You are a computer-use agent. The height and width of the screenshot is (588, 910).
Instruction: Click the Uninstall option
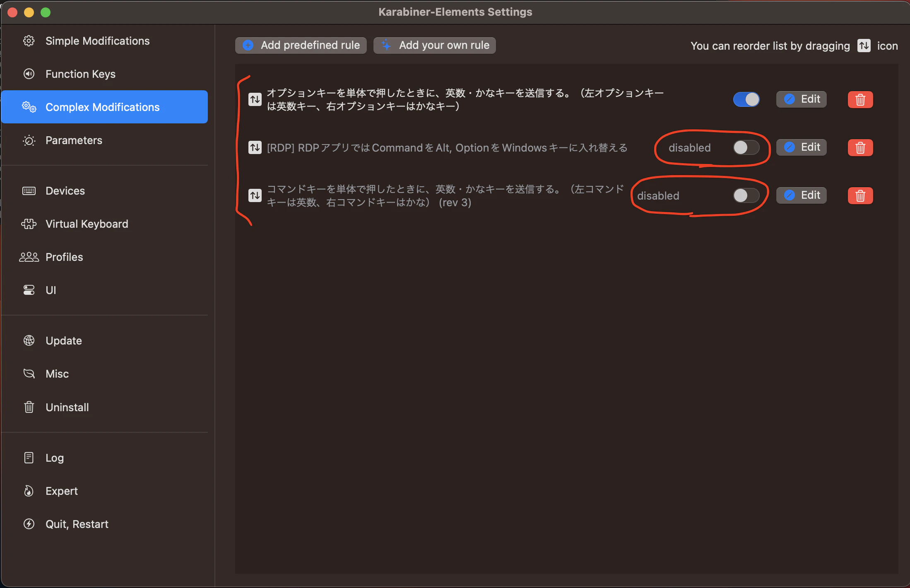click(67, 407)
